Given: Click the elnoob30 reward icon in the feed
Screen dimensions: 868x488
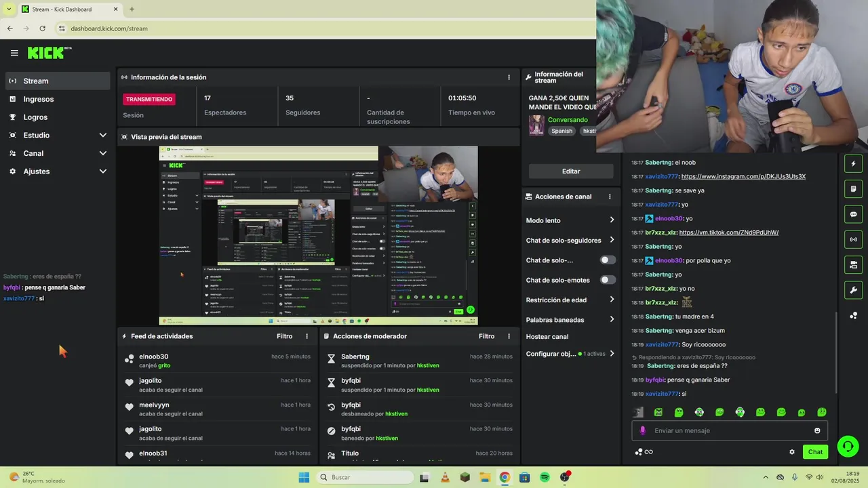Looking at the screenshot, I should (x=129, y=359).
